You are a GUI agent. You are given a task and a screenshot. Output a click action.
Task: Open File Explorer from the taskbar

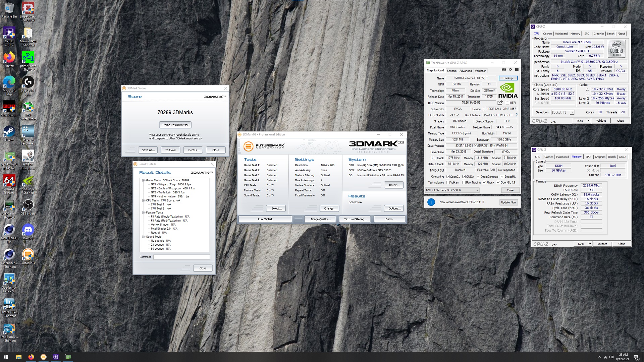(x=18, y=357)
